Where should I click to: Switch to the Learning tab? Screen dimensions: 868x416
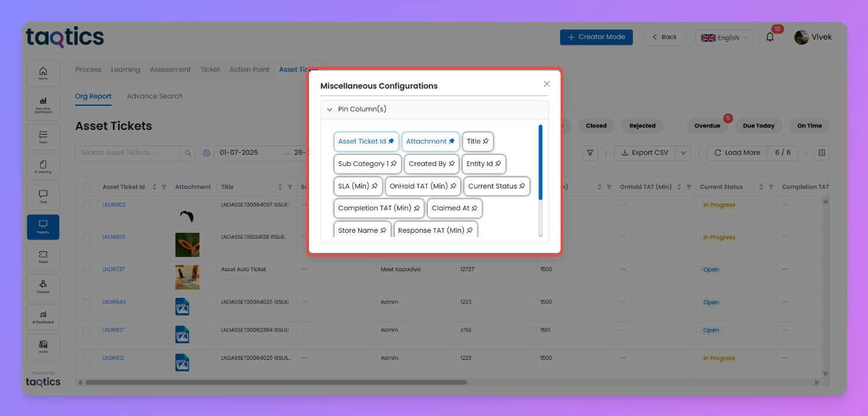126,69
